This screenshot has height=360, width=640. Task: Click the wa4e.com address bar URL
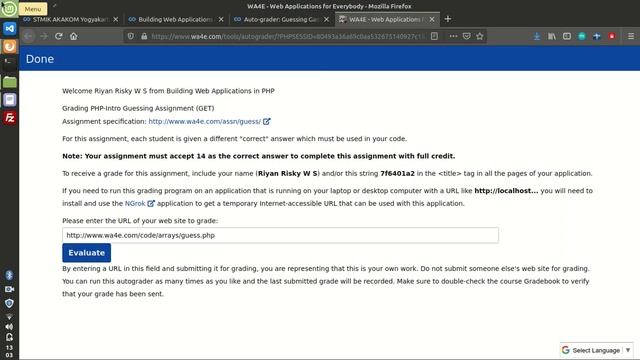(x=288, y=36)
